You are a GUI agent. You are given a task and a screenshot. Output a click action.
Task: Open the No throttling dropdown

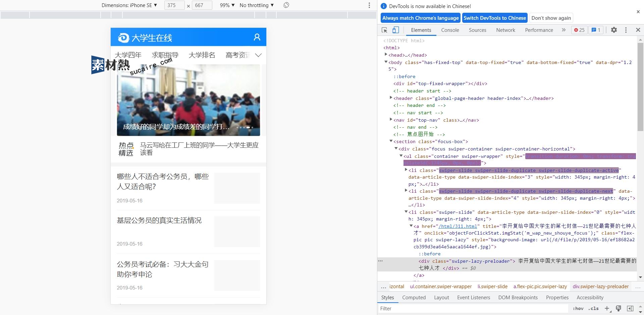257,5
